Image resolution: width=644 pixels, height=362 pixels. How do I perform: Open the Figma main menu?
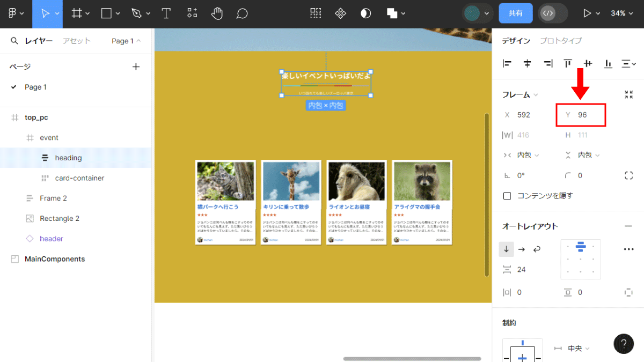(16, 13)
